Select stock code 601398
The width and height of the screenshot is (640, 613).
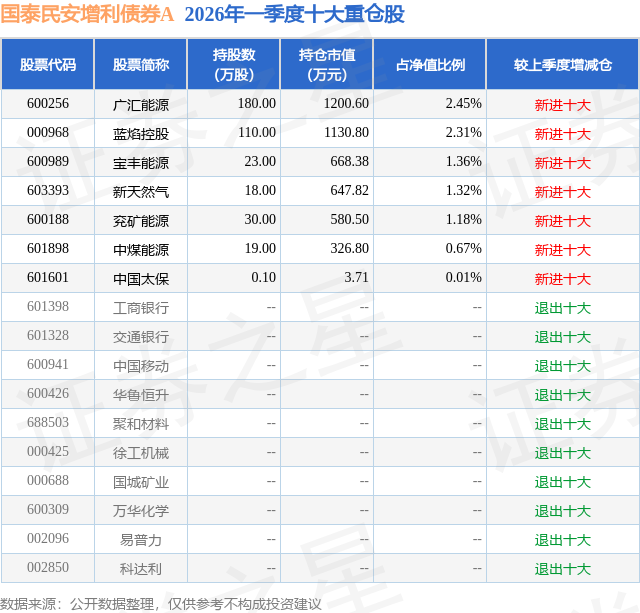(48, 306)
